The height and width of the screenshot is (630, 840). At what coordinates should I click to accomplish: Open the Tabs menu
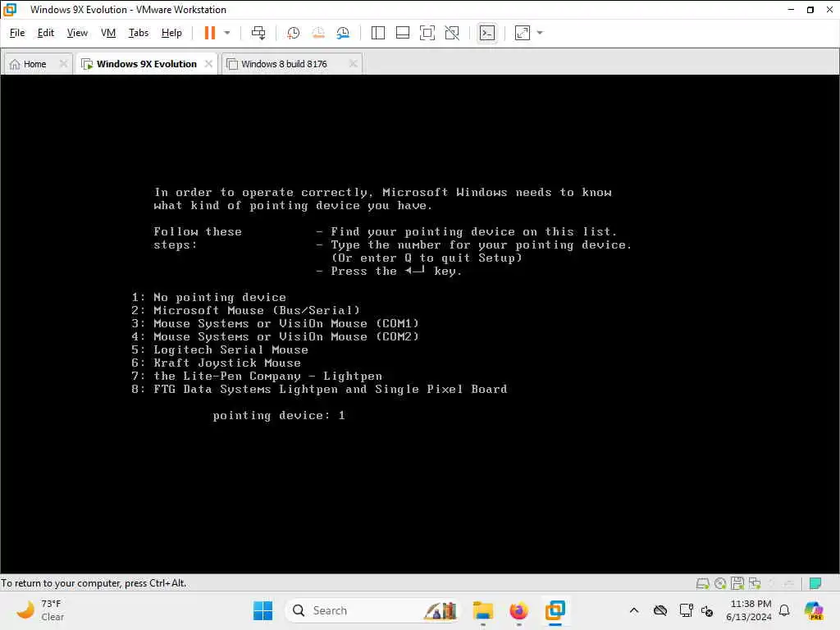click(x=138, y=33)
